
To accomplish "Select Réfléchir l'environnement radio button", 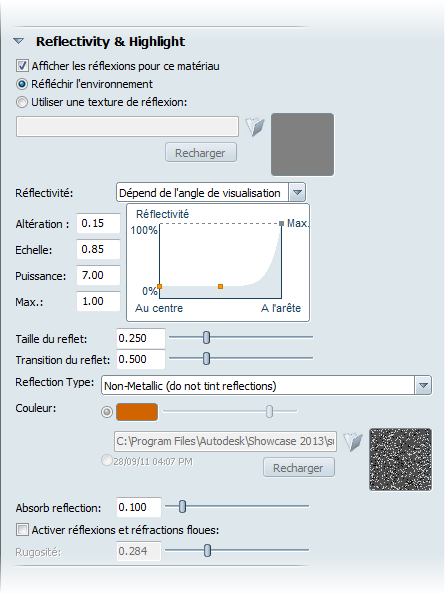I will (22, 84).
